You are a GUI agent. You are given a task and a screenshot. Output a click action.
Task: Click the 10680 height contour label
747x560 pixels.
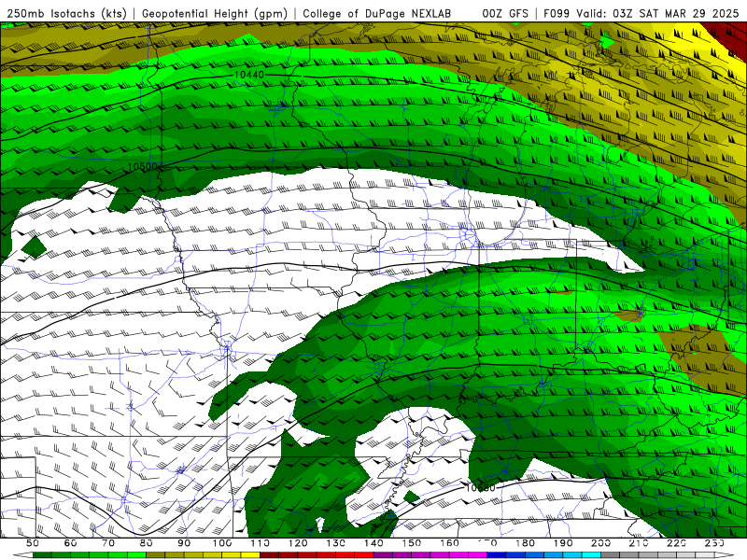(480, 487)
